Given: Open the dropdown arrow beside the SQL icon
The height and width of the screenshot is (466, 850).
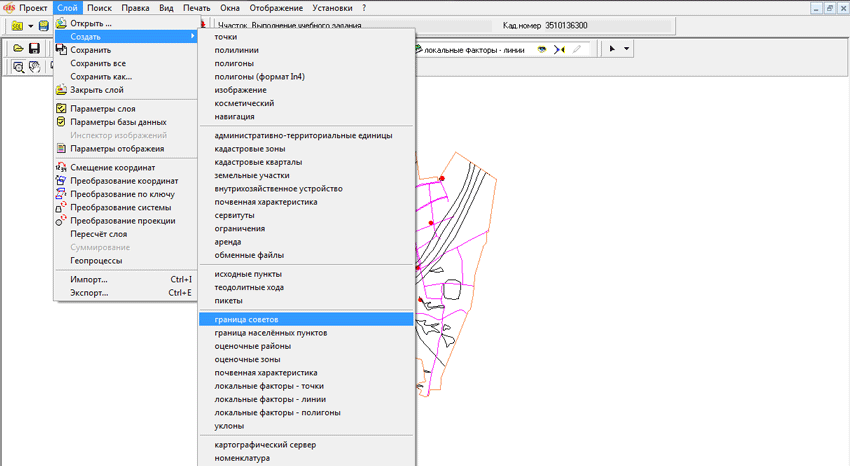Looking at the screenshot, I should [x=30, y=25].
